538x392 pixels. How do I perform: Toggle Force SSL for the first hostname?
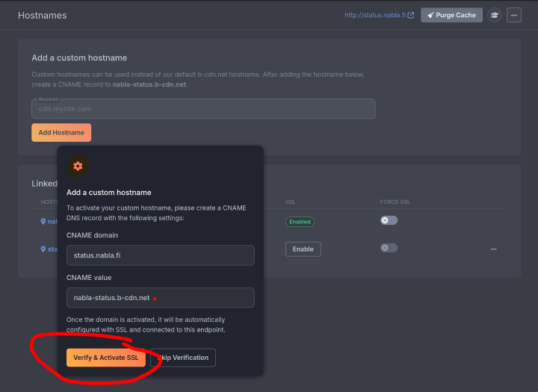[x=389, y=220]
